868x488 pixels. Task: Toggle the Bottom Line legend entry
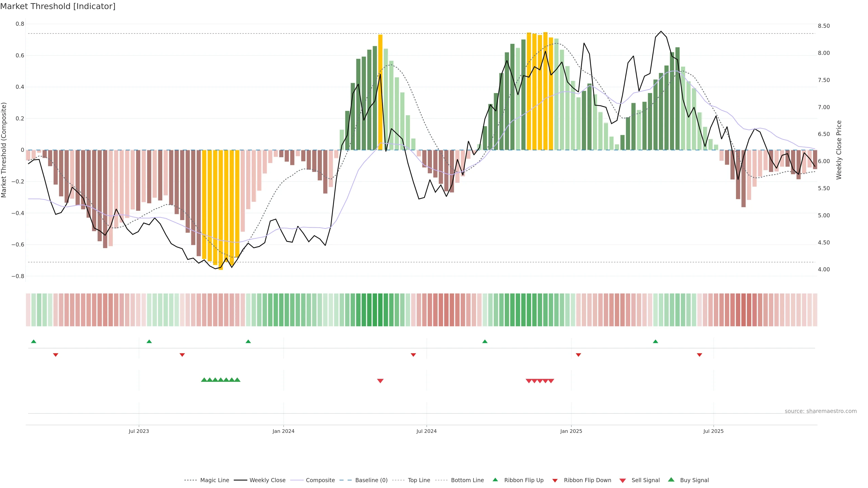pyautogui.click(x=467, y=480)
